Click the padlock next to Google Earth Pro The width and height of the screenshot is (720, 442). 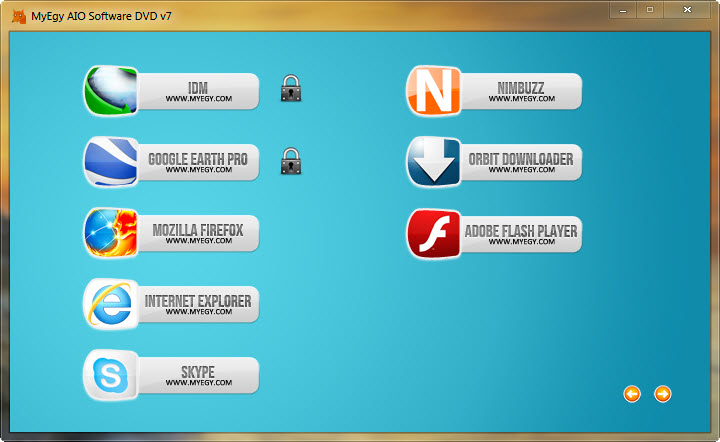coord(291,161)
